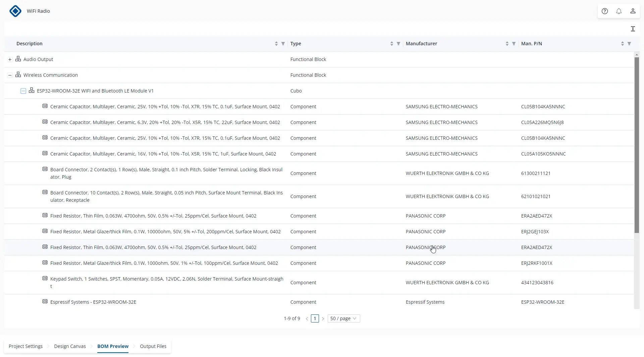Expand the Audio Output block

10,59
